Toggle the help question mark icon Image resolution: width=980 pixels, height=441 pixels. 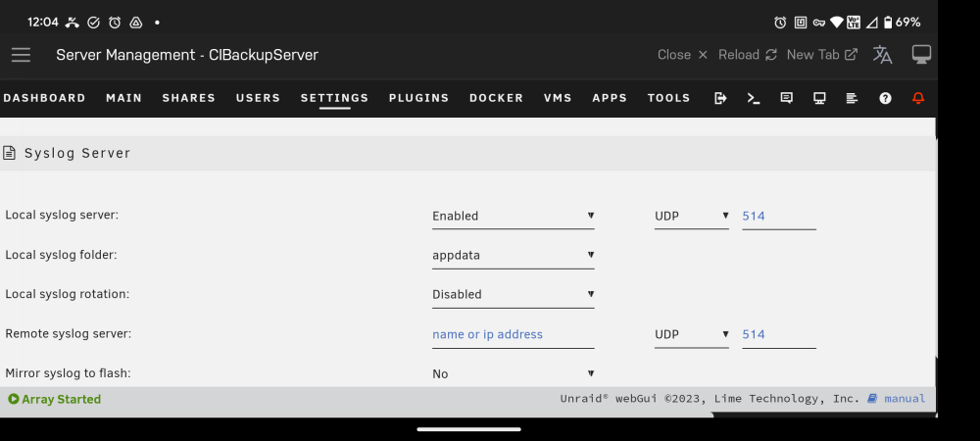[885, 98]
